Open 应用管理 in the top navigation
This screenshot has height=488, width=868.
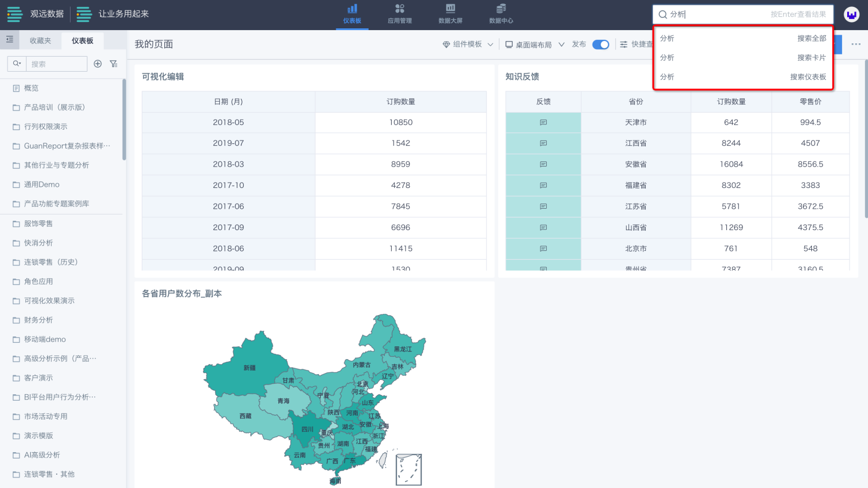click(x=400, y=14)
